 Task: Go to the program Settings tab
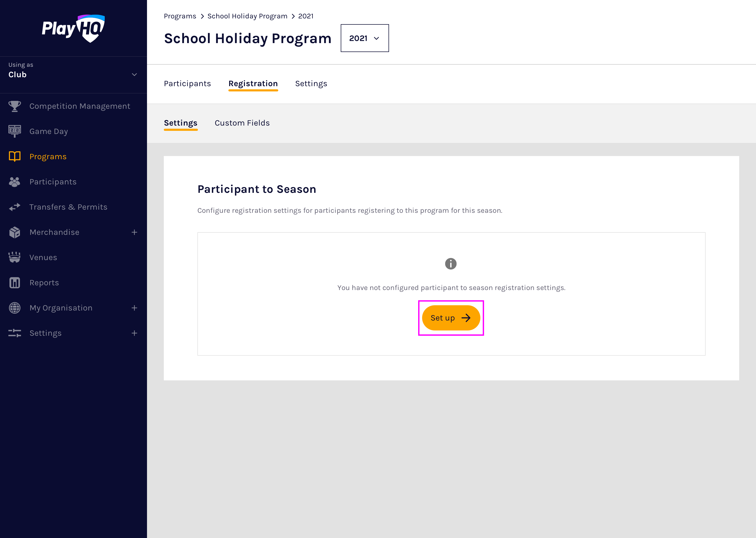pos(311,84)
